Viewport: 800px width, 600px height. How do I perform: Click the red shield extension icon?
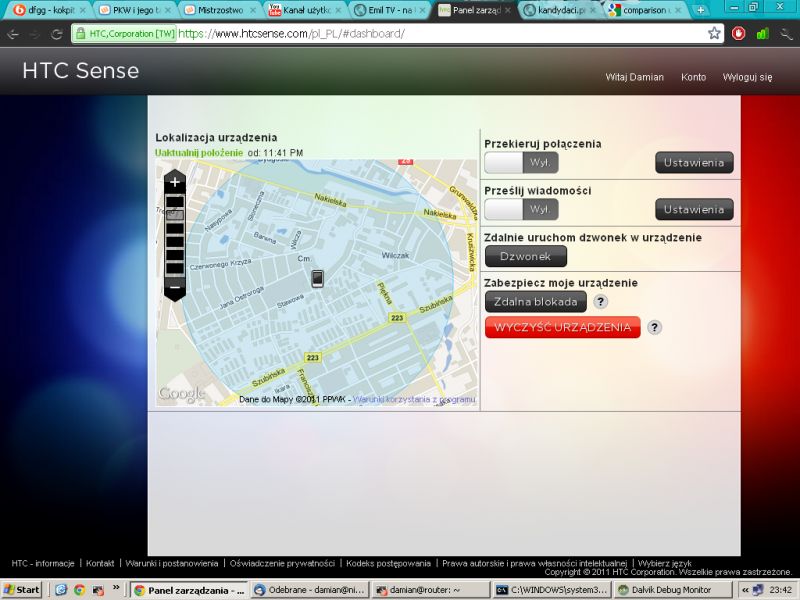pyautogui.click(x=738, y=34)
